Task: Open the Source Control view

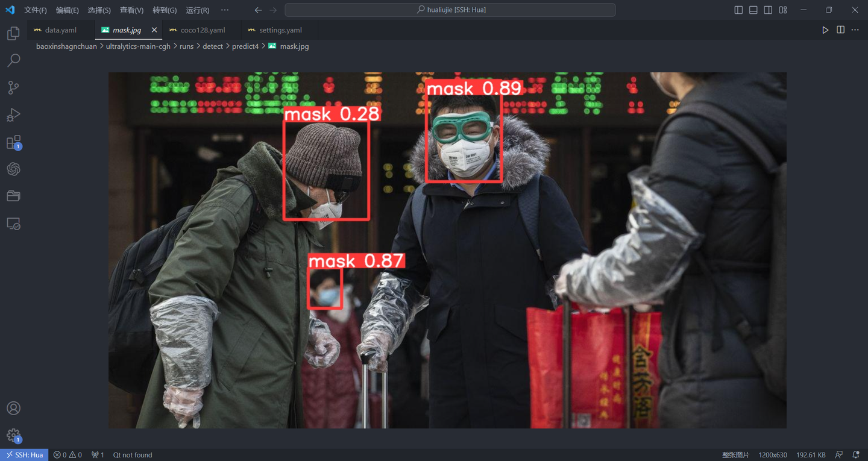Action: coord(13,87)
